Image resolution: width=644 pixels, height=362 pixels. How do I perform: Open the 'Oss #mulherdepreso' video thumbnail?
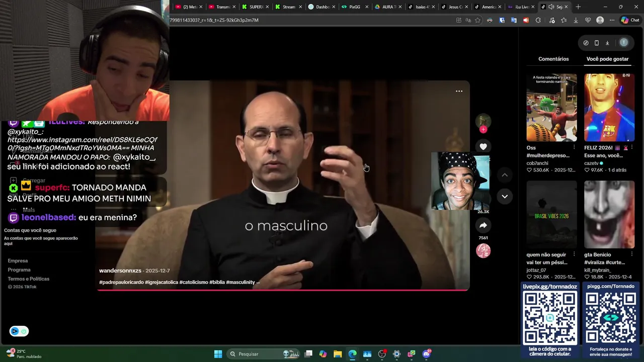click(x=551, y=108)
